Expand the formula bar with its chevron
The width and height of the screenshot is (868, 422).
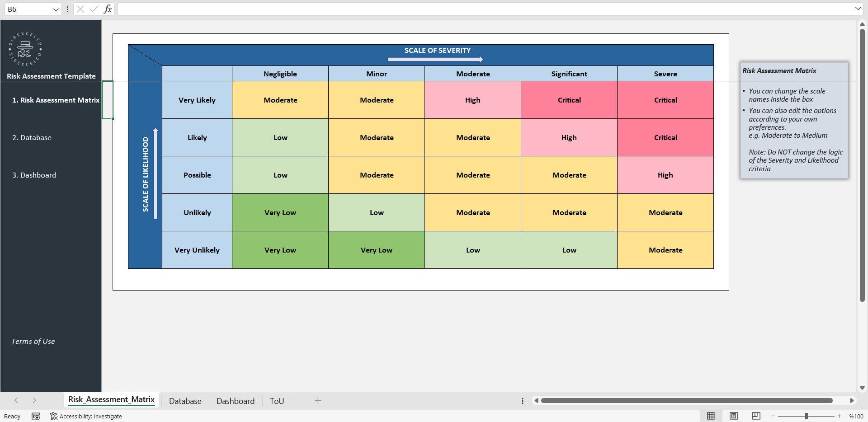[x=857, y=9]
